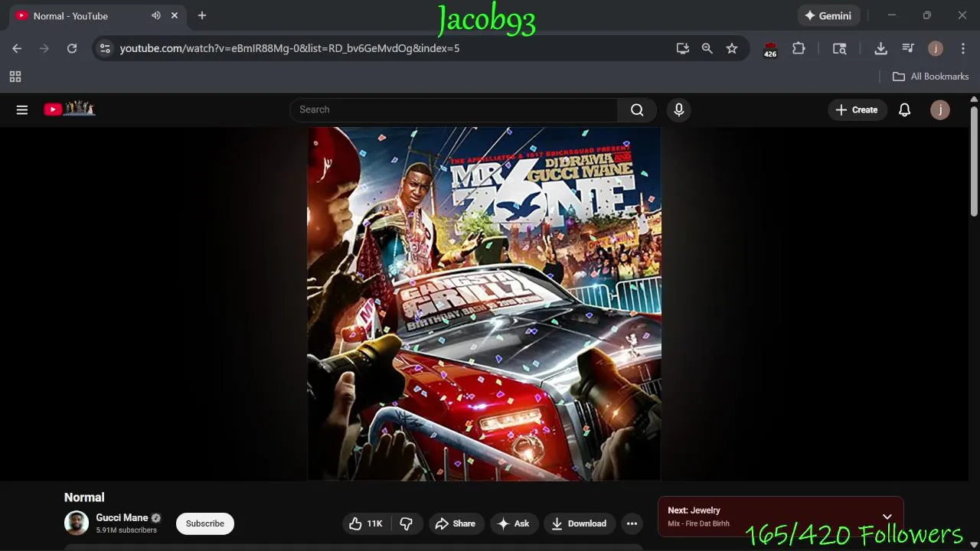Viewport: 980px width, 551px height.
Task: Dislike this video
Action: (407, 523)
